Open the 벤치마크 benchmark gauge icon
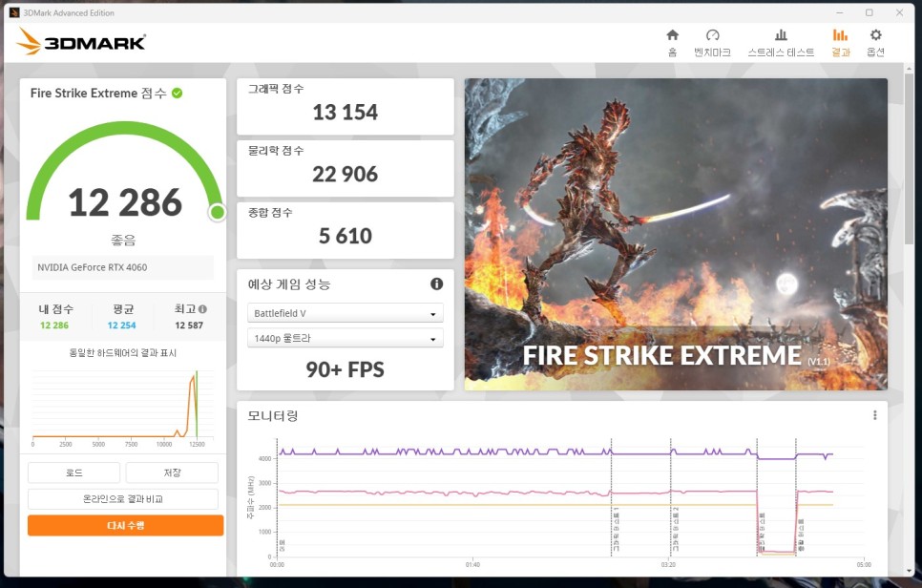This screenshot has height=588, width=922. 712,36
